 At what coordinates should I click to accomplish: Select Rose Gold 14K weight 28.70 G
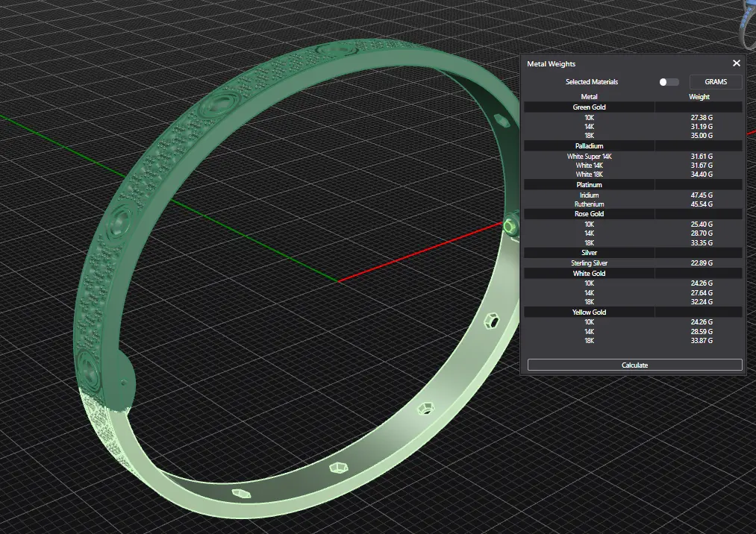click(702, 233)
